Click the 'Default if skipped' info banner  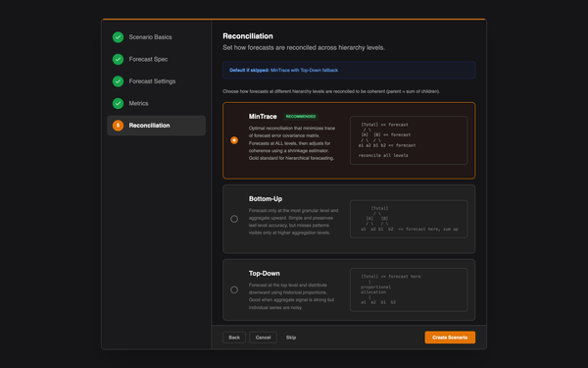pos(349,71)
